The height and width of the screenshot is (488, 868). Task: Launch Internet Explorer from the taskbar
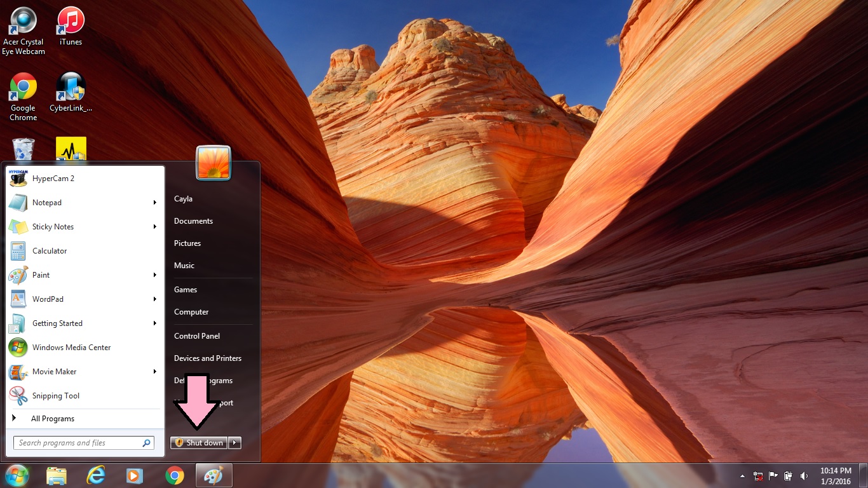pyautogui.click(x=96, y=475)
